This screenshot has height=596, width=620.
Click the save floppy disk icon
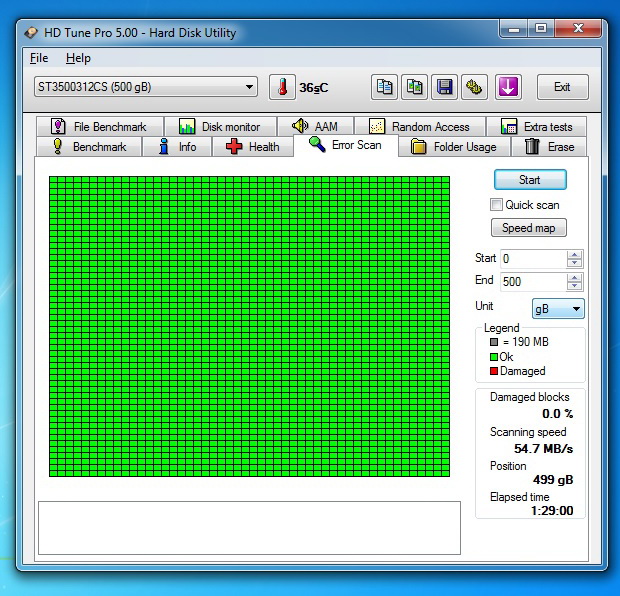[444, 87]
